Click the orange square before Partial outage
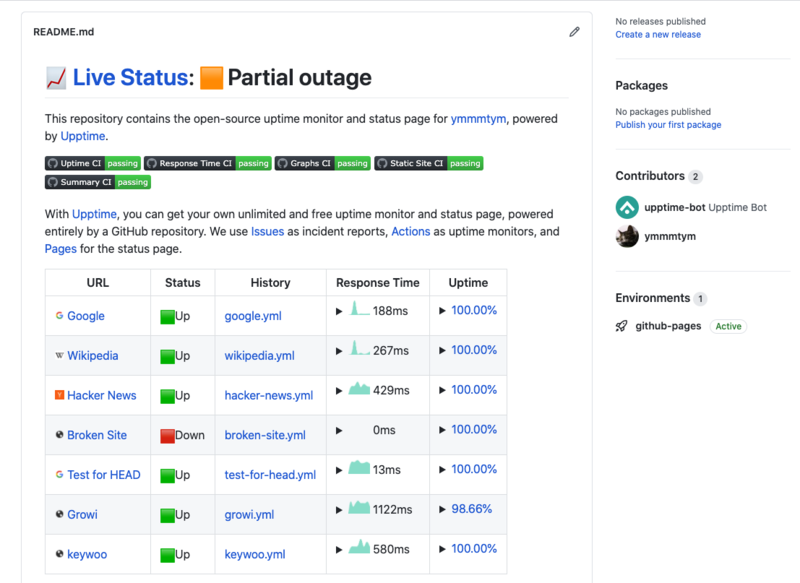The height and width of the screenshot is (583, 800). coord(211,78)
